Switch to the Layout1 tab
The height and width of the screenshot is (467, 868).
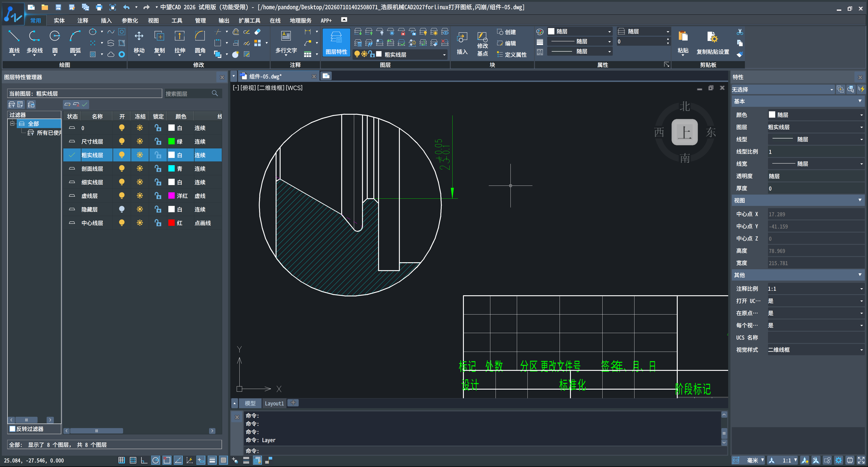point(274,403)
